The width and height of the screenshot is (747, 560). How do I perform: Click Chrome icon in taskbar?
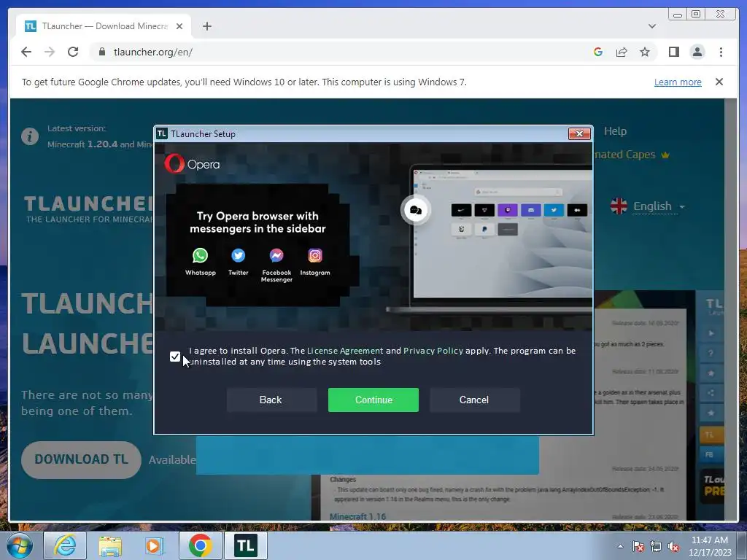click(200, 545)
